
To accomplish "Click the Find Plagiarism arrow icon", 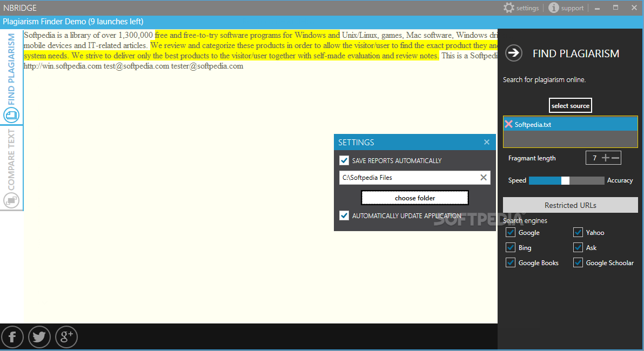I will [514, 53].
